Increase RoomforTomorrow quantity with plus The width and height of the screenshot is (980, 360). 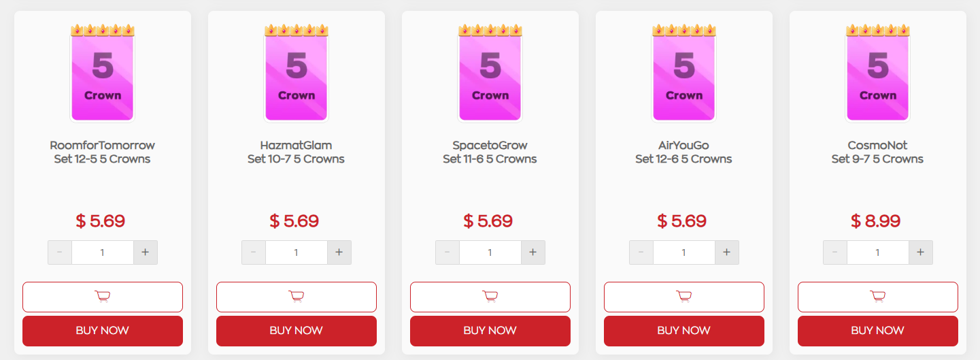(145, 252)
